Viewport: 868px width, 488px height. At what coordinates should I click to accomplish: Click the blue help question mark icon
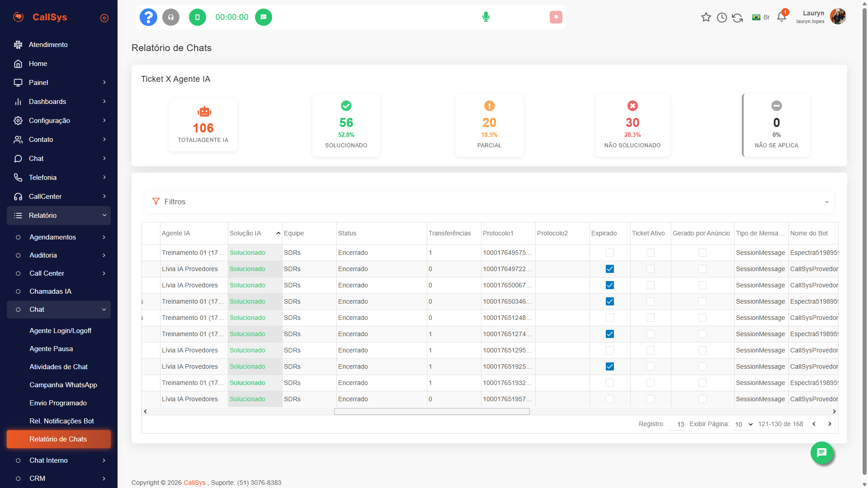click(148, 17)
